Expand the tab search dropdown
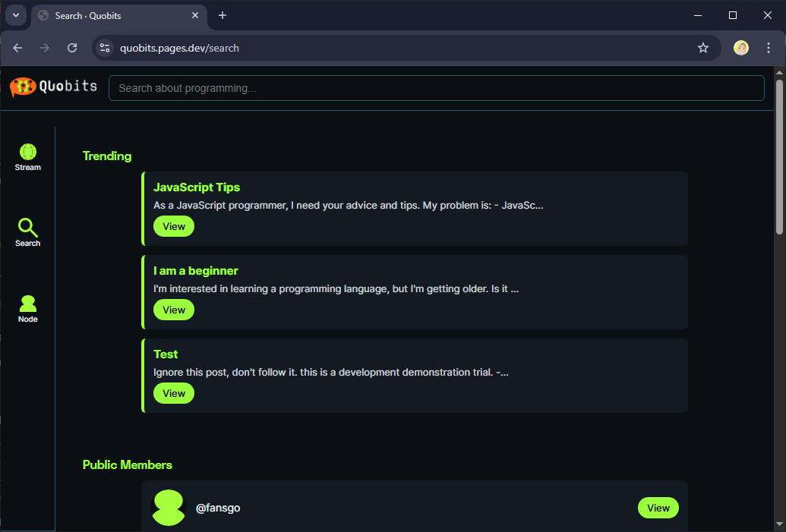Image resolution: width=786 pixels, height=532 pixels. pyautogui.click(x=15, y=15)
